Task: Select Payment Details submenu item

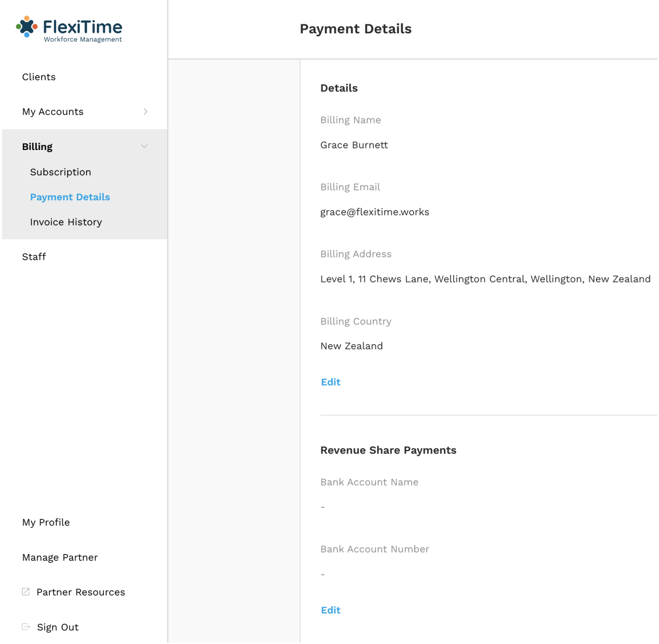Action: pyautogui.click(x=70, y=197)
